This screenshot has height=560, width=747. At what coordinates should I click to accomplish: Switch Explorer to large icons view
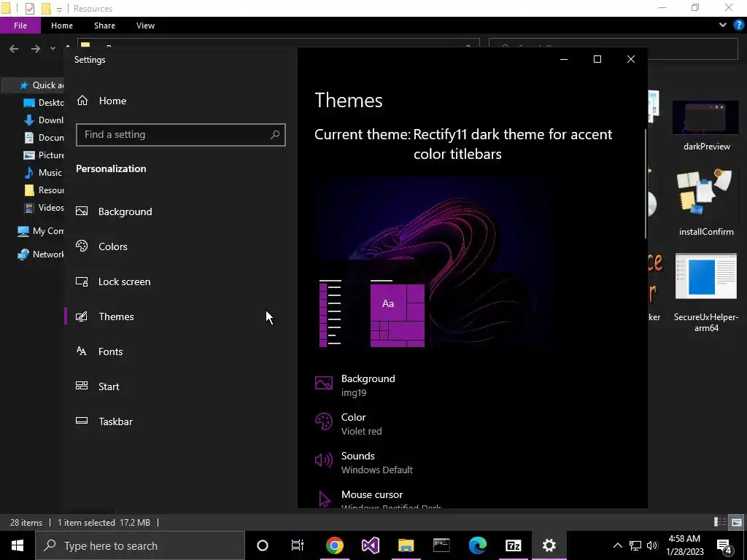coord(737,522)
